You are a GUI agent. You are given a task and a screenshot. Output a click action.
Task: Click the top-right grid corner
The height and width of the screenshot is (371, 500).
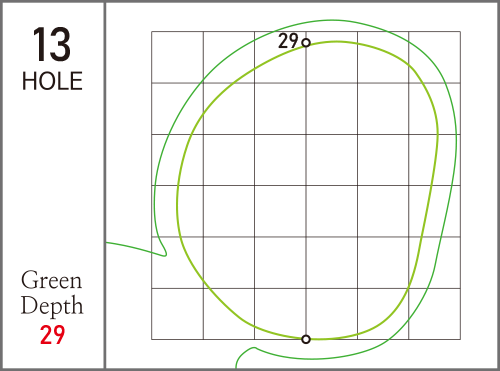click(460, 32)
